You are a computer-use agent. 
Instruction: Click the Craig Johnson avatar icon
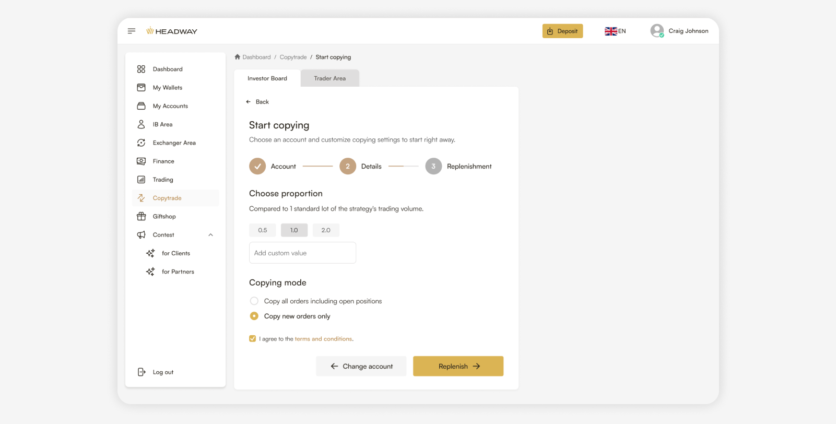(x=657, y=31)
